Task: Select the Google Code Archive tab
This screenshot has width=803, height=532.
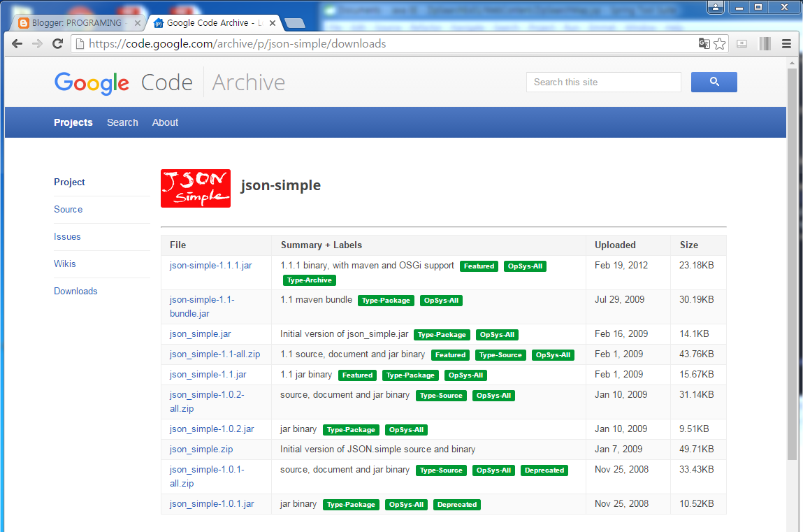Action: [215, 23]
